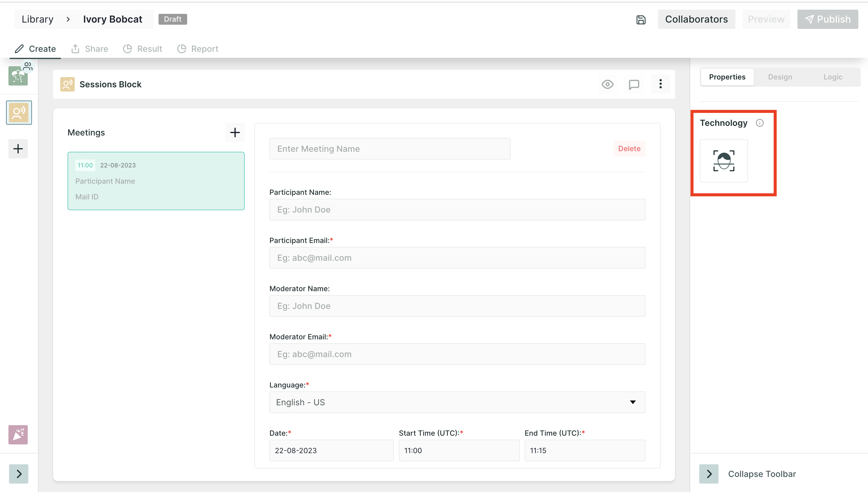Click the Draft status badge
Viewport: 868px width, 492px height.
tap(172, 19)
